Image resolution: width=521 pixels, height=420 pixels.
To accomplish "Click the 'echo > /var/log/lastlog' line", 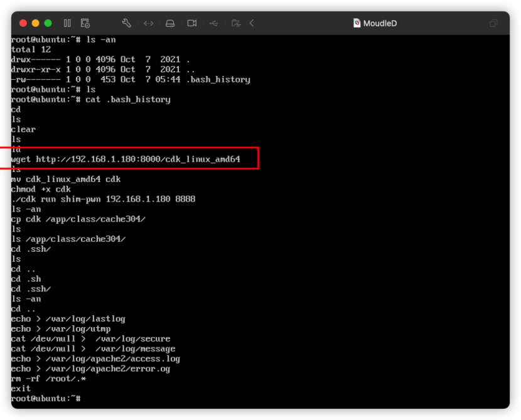I will click(x=68, y=319).
